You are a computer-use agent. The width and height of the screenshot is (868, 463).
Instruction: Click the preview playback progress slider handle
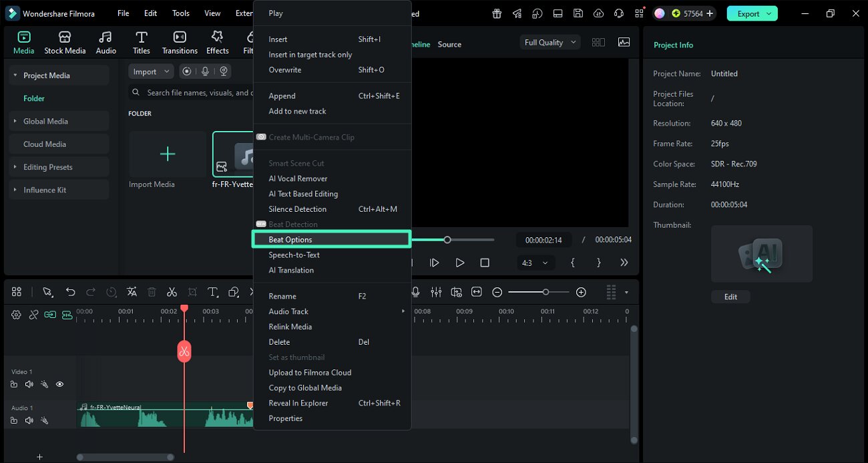click(x=447, y=239)
